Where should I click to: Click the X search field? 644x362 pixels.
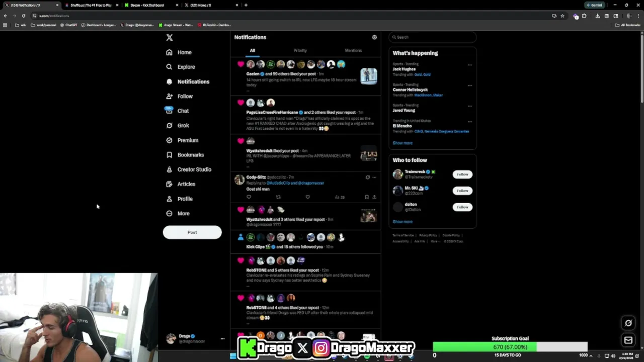(432, 37)
